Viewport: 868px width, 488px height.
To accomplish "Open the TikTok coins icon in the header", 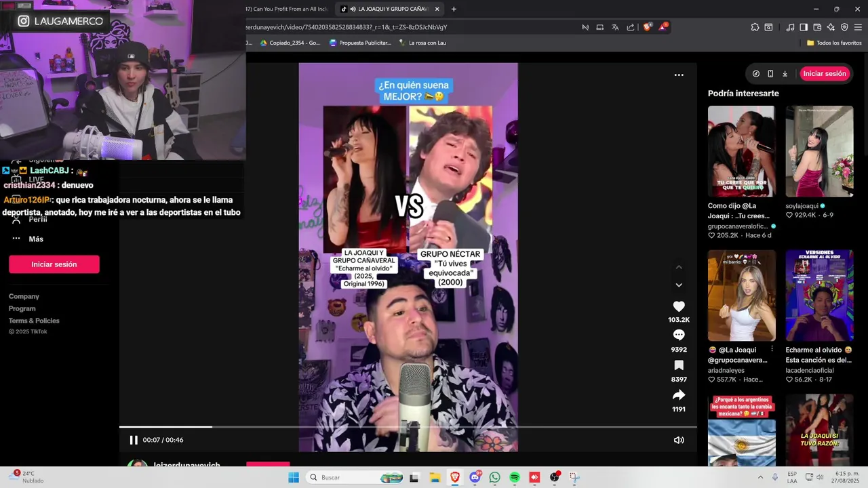I will click(756, 73).
